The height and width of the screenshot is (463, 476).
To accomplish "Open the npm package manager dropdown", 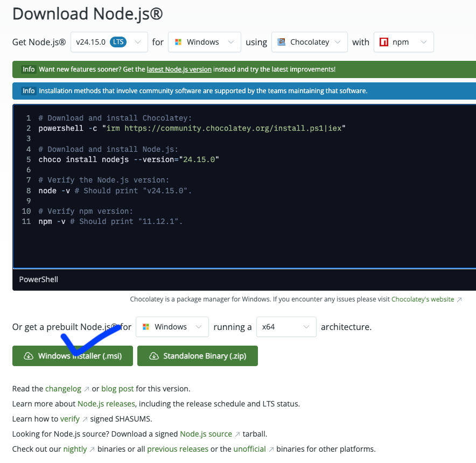I will coord(403,42).
